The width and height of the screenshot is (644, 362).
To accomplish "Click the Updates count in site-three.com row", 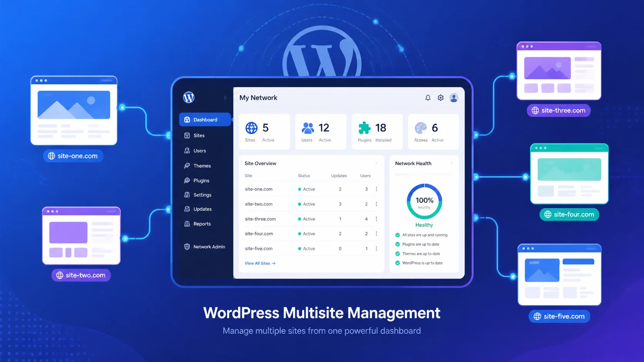I will pyautogui.click(x=340, y=219).
